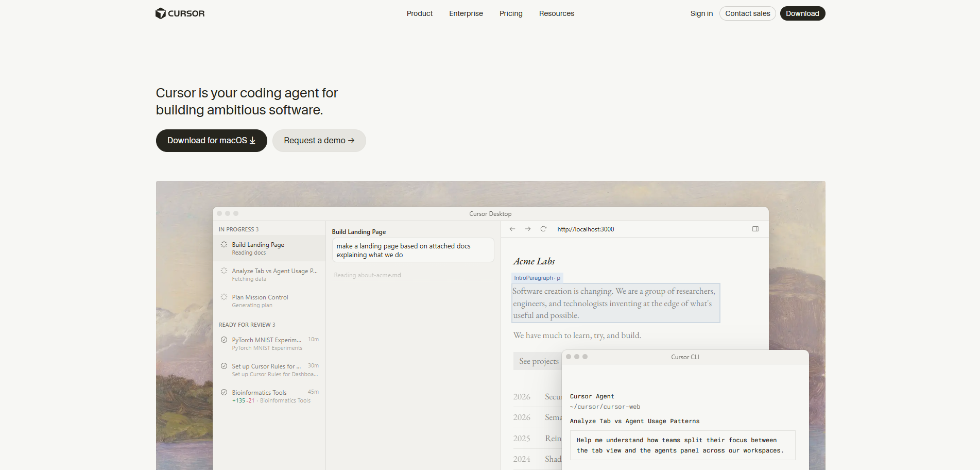Screen dimensions: 980x470
Task: Go to the Pricing page
Action: [511, 13]
